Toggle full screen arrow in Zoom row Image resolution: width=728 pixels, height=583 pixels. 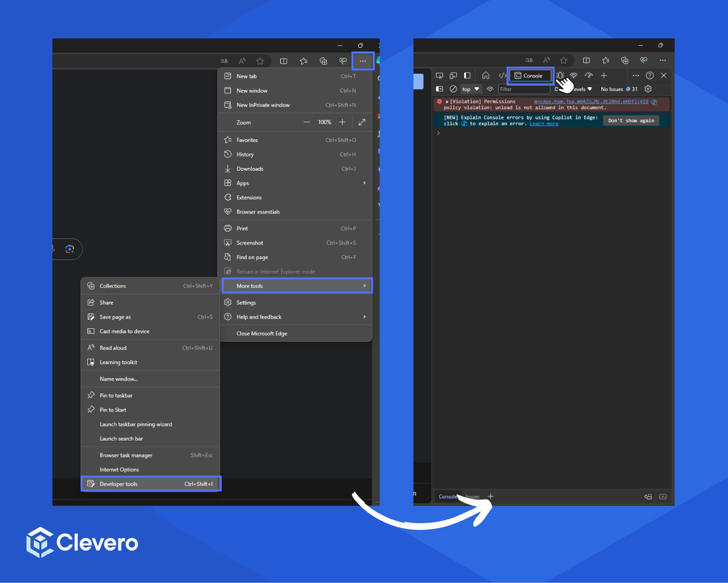(x=362, y=122)
